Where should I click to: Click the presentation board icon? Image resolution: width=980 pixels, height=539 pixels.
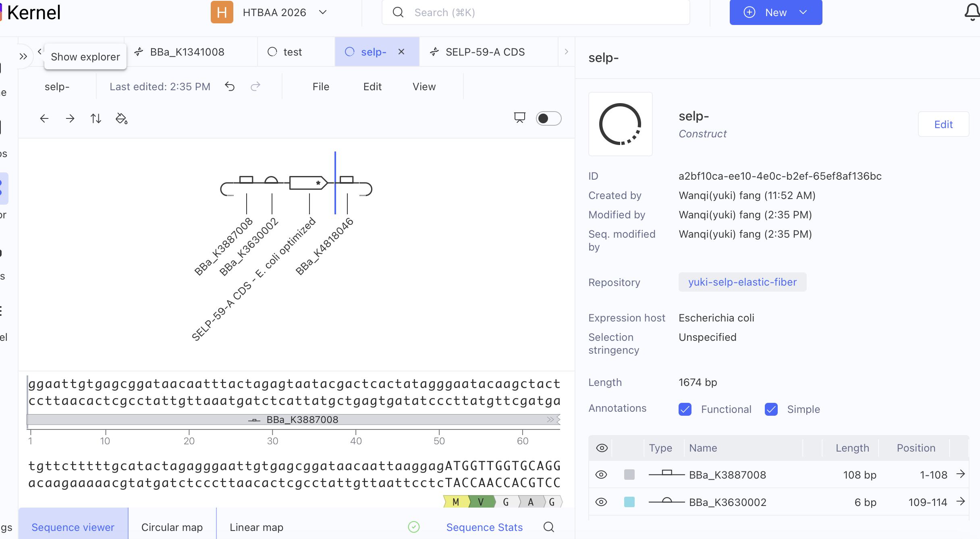point(520,118)
